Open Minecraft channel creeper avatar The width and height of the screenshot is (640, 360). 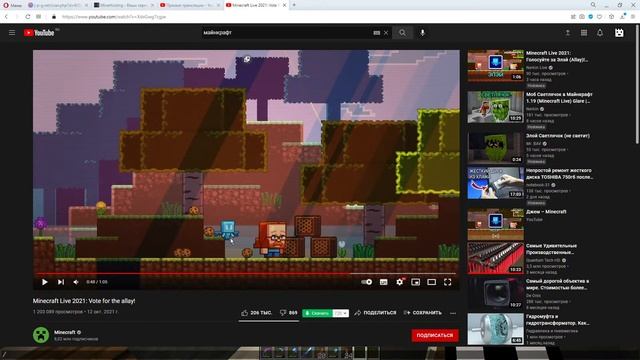[x=41, y=335]
